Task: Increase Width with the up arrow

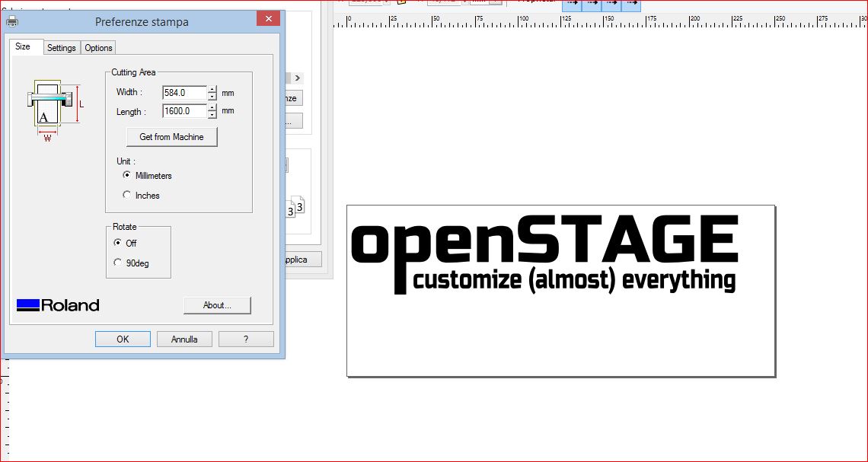Action: 212,89
